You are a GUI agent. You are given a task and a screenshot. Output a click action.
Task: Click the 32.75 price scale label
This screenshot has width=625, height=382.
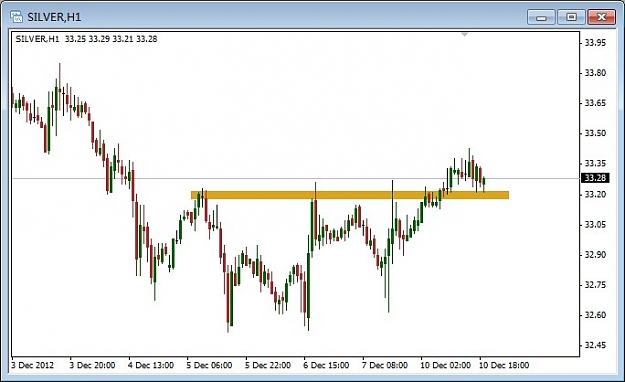point(595,285)
